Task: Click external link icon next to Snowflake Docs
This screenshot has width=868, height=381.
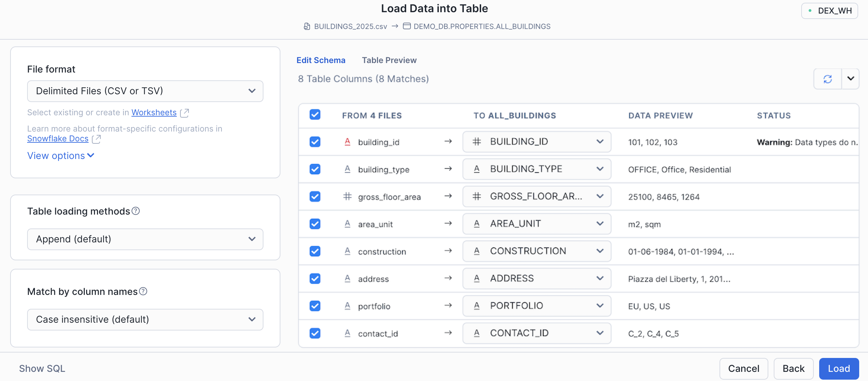Action: (x=96, y=139)
